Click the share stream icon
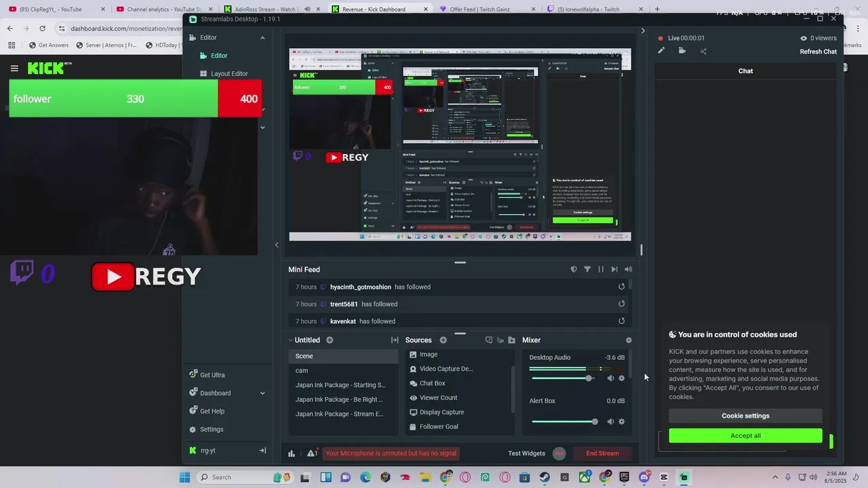Image resolution: width=868 pixels, height=488 pixels. pos(703,51)
